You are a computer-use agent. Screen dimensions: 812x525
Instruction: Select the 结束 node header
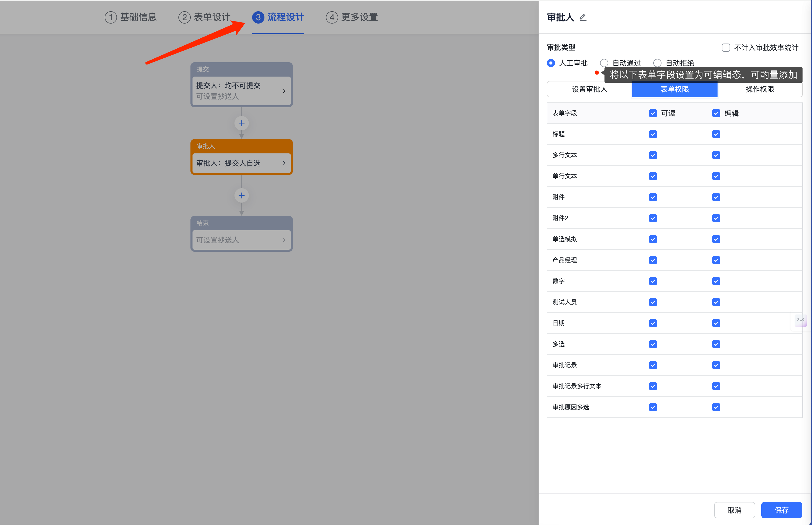[x=242, y=223]
